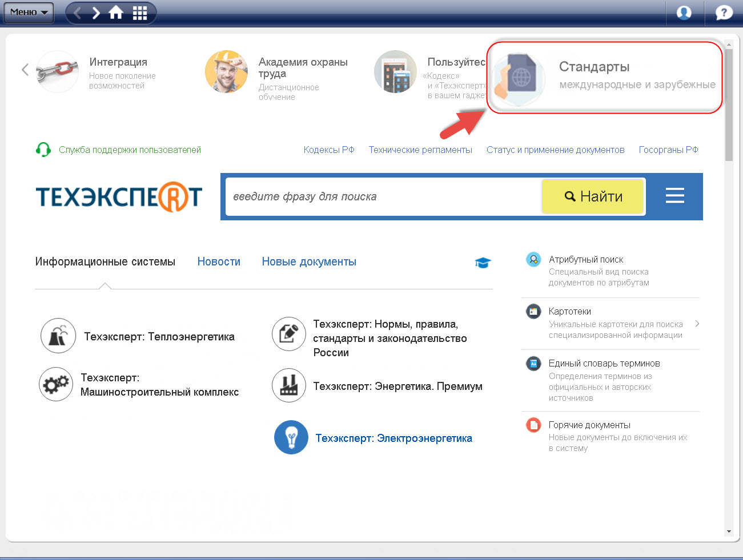Open Техэксперт: Электроэнергетика link
The height and width of the screenshot is (560, 743).
click(394, 438)
